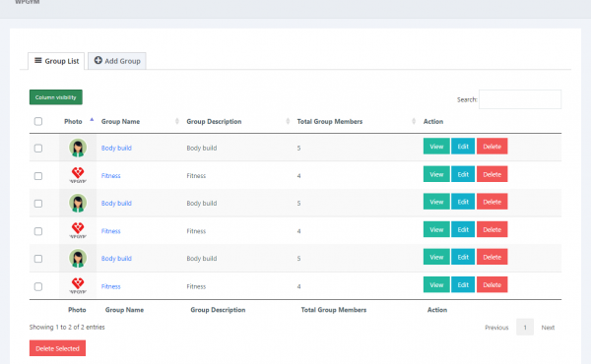Tick the select-all checkbox in the table header
591x364 pixels.
[38, 121]
